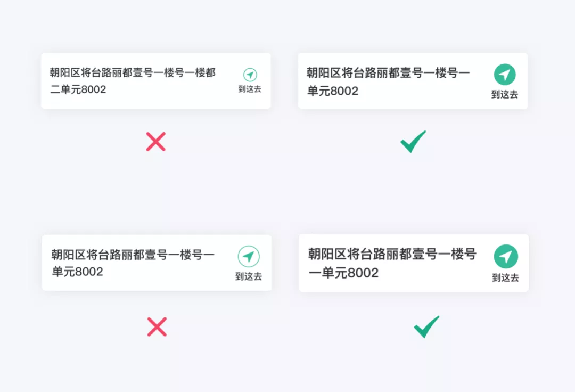Click the smallest outlined navigation arrow icon
575x392 pixels.
coord(250,75)
